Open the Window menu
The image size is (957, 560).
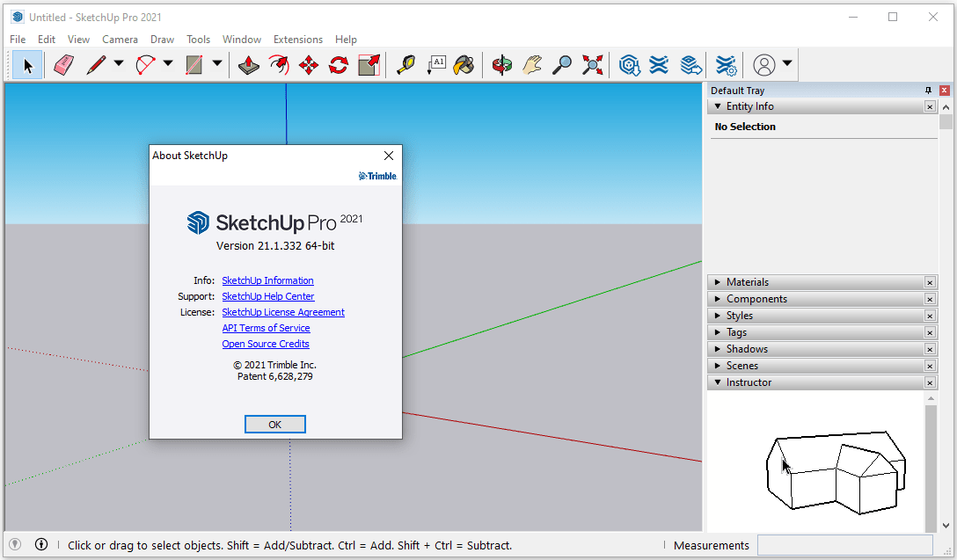click(242, 39)
